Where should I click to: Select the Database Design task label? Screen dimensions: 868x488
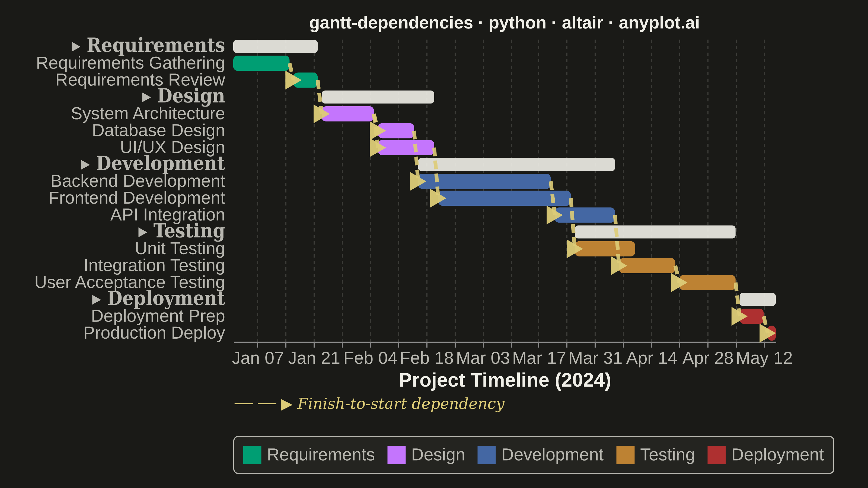158,131
